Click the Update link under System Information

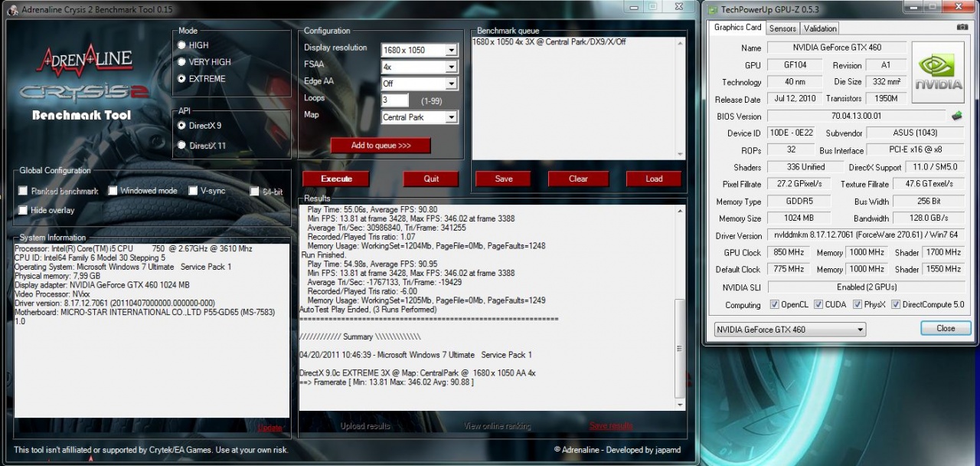coord(269,428)
